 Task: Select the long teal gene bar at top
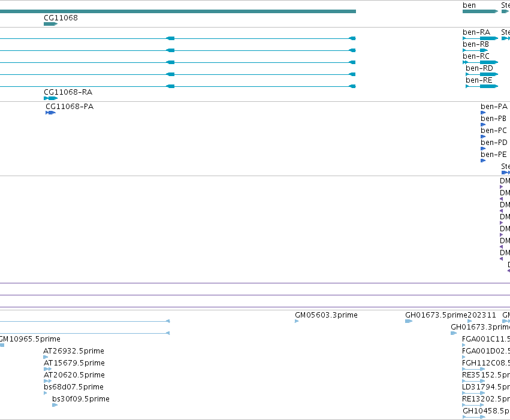178,11
